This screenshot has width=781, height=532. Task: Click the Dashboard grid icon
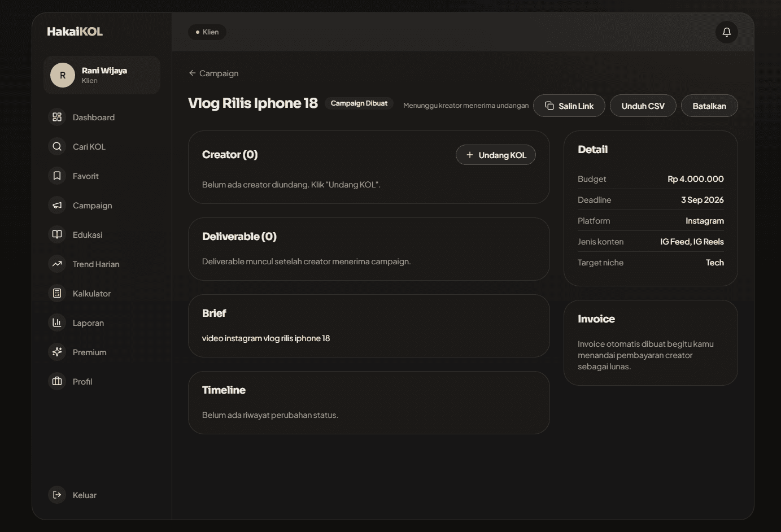pyautogui.click(x=57, y=117)
